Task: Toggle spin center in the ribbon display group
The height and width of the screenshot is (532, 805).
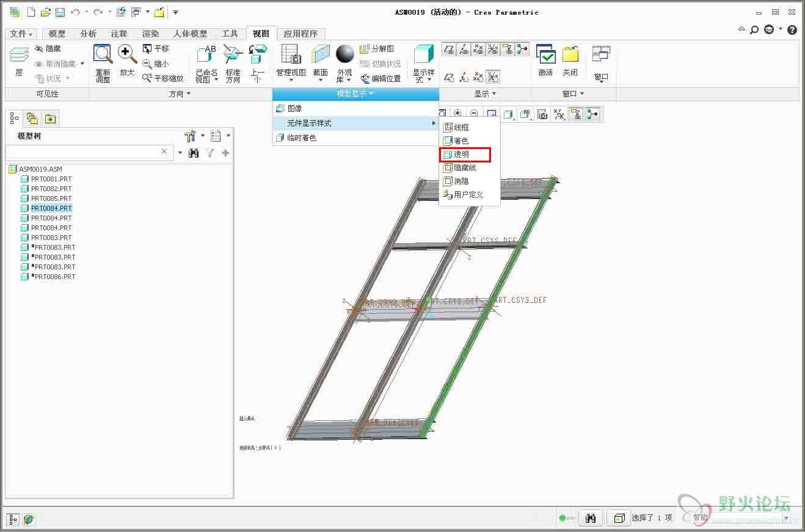Action: click(522, 49)
